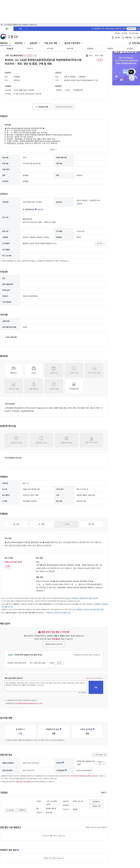
Task: Open 더보기 next to 기업정보
Action: pos(104,793)
